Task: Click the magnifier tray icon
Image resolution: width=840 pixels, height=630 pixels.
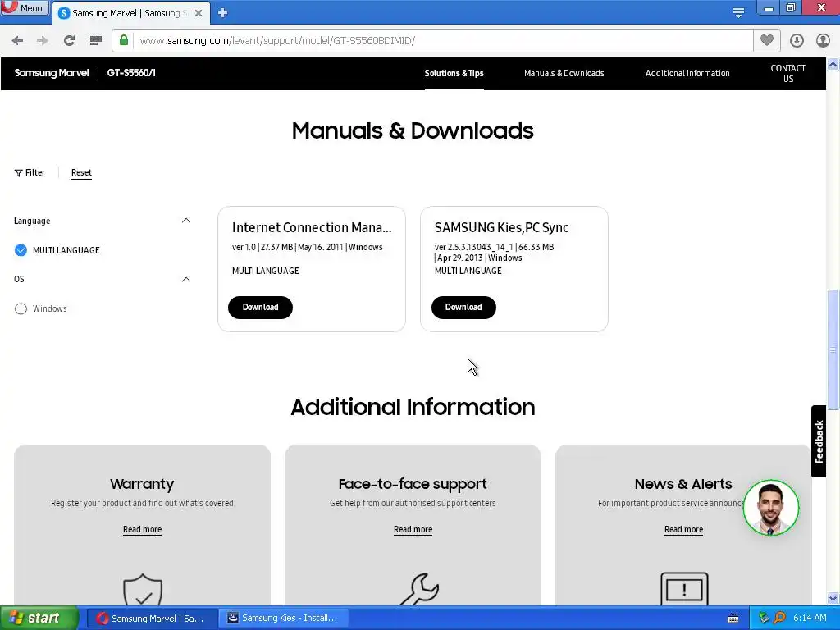Action: coord(779,619)
